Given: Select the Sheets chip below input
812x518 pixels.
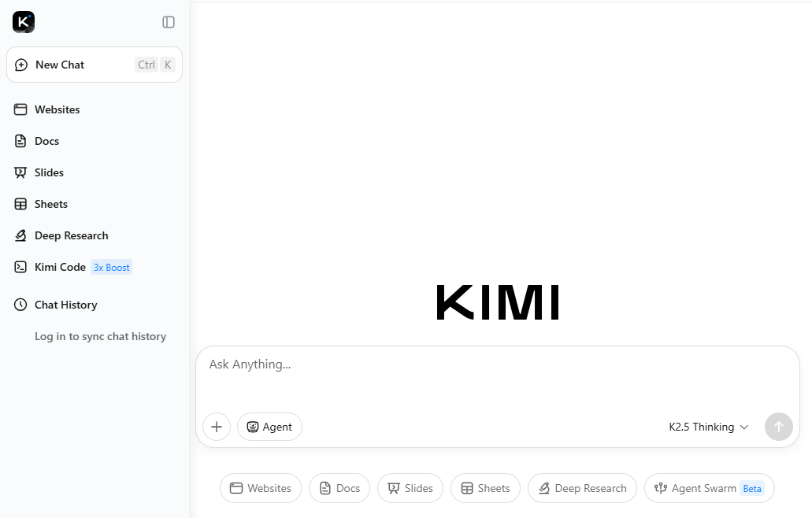Looking at the screenshot, I should 485,489.
